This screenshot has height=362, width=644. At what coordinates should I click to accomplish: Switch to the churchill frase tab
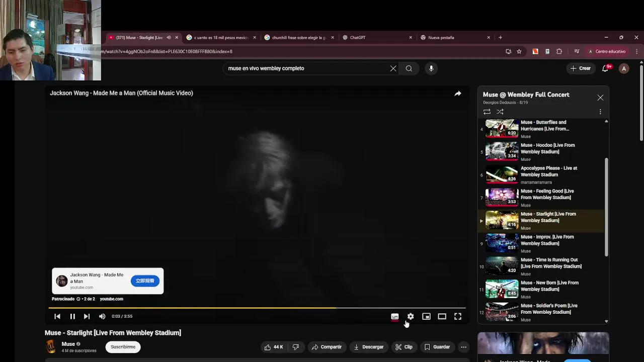[298, 38]
